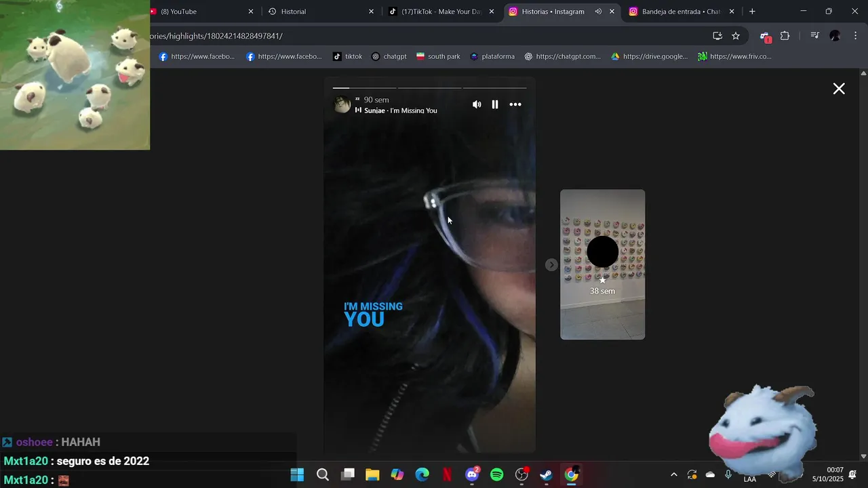This screenshot has width=868, height=488.
Task: Open the OneDrive cloud tray icon
Action: click(x=710, y=475)
